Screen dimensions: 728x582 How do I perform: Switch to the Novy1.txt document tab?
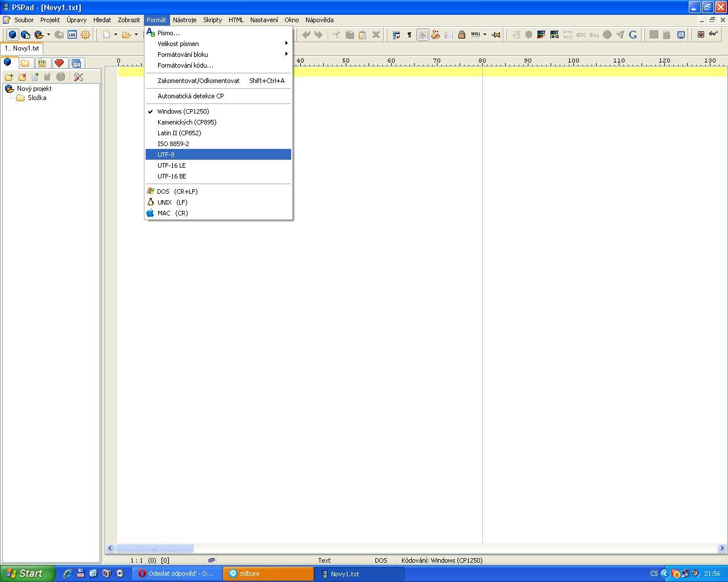pos(22,48)
